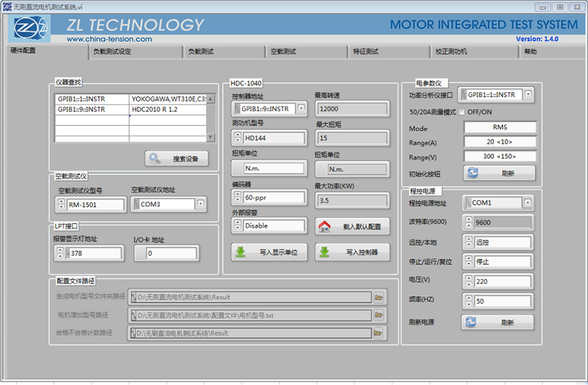This screenshot has height=385, width=588.
Task: Expand the 程控电源地址 COM1 dropdown
Action: coord(529,203)
